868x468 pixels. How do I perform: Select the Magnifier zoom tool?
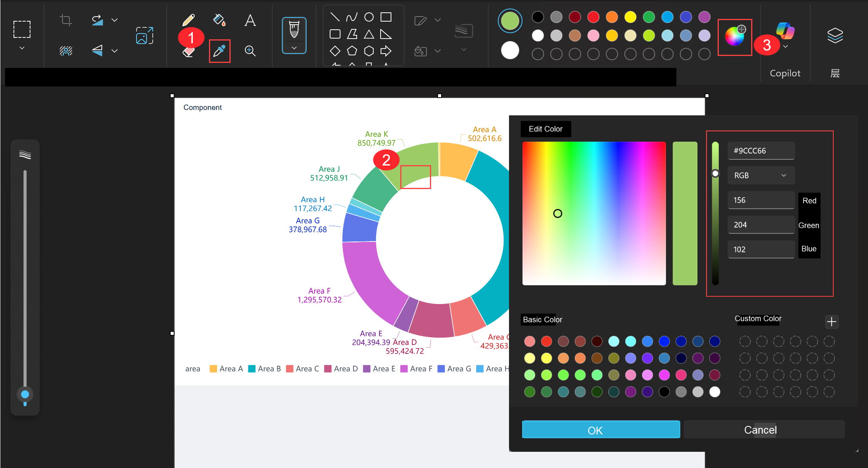click(x=250, y=51)
